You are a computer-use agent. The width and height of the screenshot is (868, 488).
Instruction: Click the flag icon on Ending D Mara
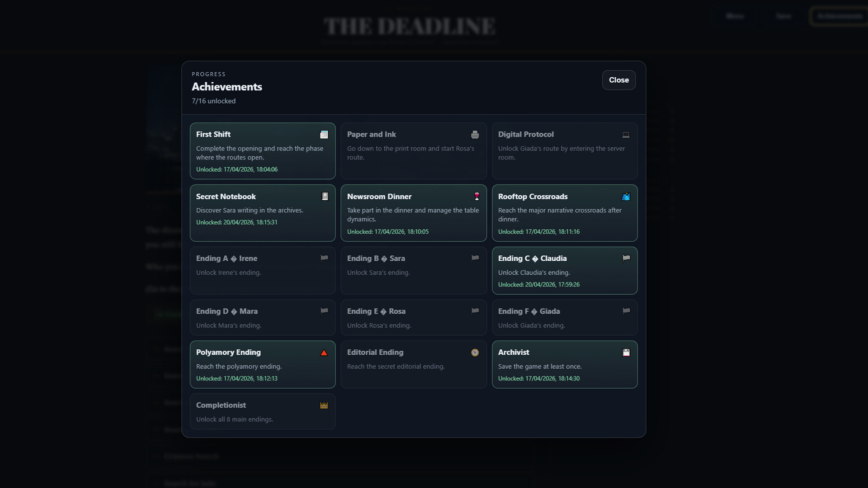pos(324,311)
